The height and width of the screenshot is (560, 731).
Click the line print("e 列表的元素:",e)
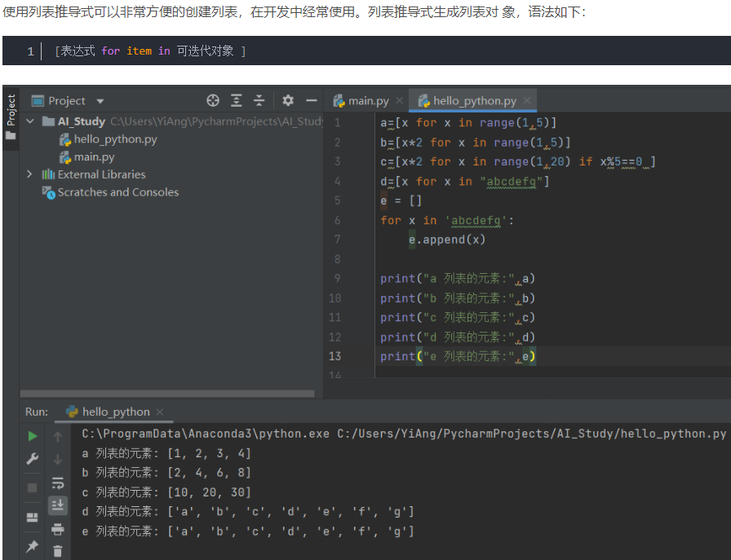(458, 356)
